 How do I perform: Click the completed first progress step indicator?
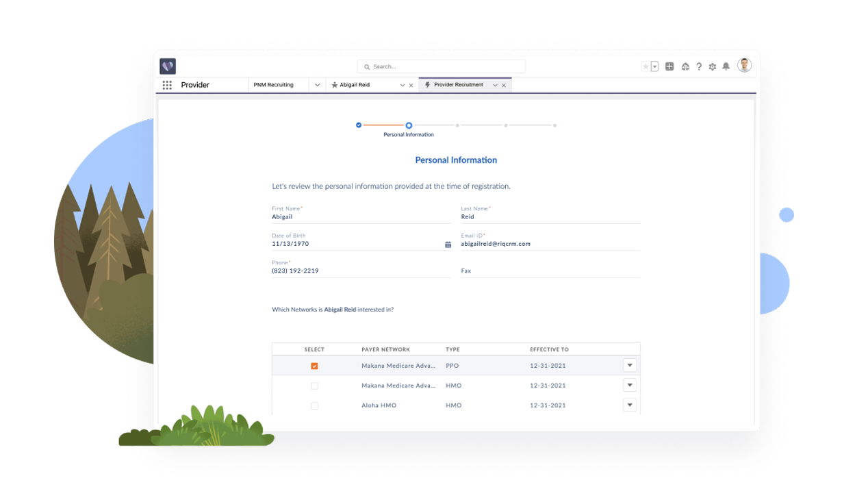pos(359,125)
